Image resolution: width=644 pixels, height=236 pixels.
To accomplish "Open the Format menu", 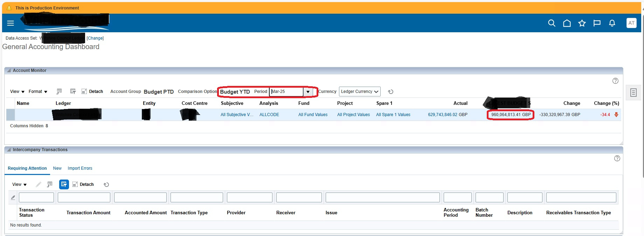I will point(38,92).
